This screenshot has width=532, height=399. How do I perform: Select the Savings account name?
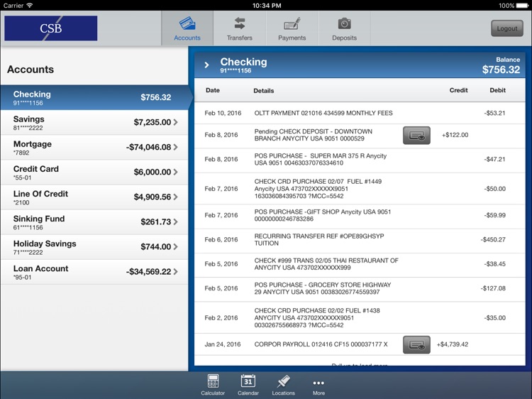[29, 119]
